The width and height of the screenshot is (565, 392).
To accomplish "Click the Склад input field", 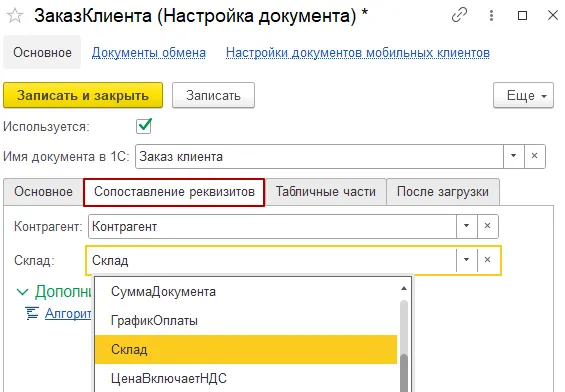I will coord(271,260).
